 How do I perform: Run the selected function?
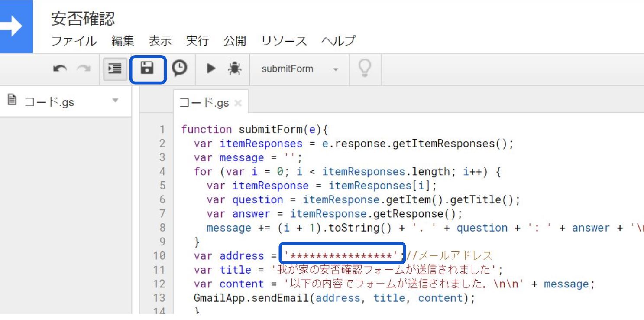(x=211, y=69)
